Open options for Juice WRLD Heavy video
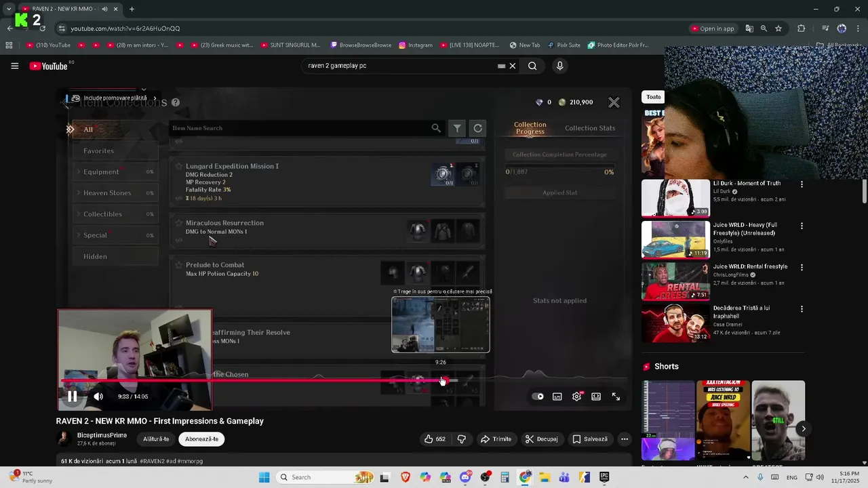868x488 pixels. point(802,226)
